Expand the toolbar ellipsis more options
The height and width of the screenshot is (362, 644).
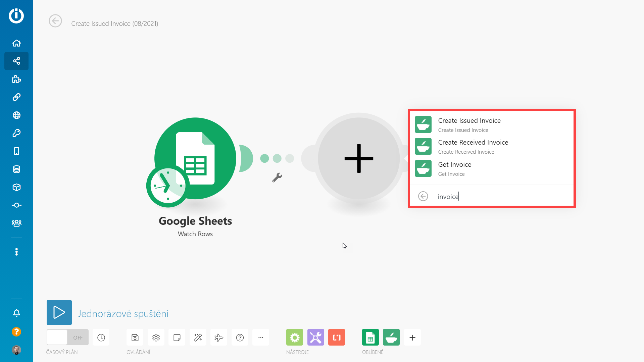pyautogui.click(x=261, y=338)
